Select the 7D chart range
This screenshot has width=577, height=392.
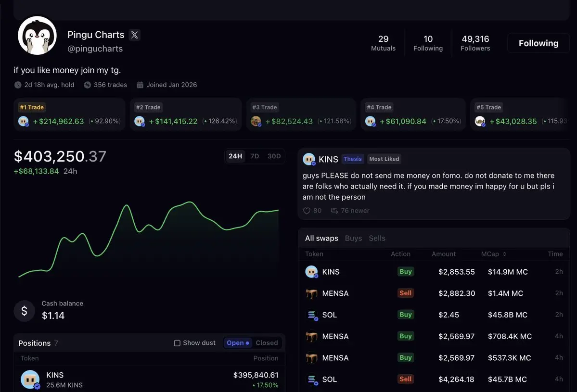255,156
